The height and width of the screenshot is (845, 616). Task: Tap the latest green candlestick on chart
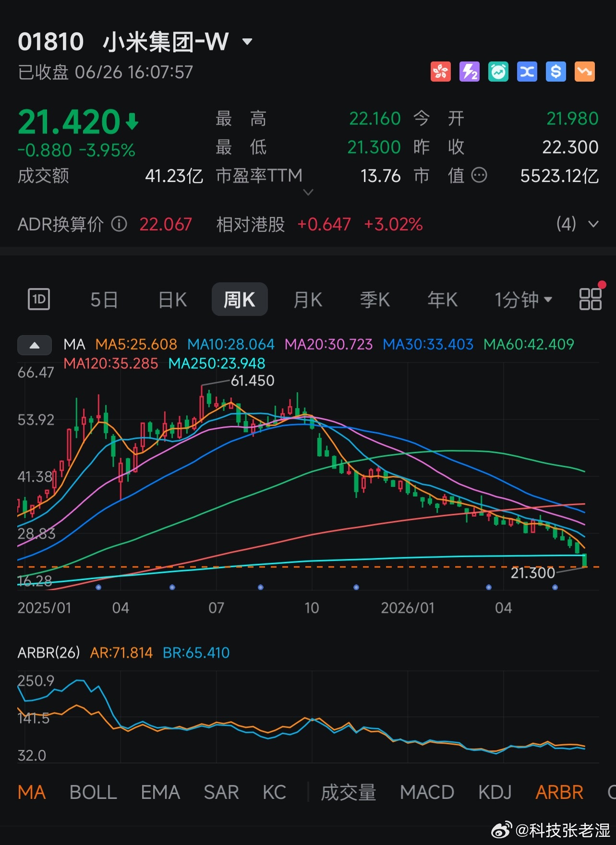pos(584,560)
